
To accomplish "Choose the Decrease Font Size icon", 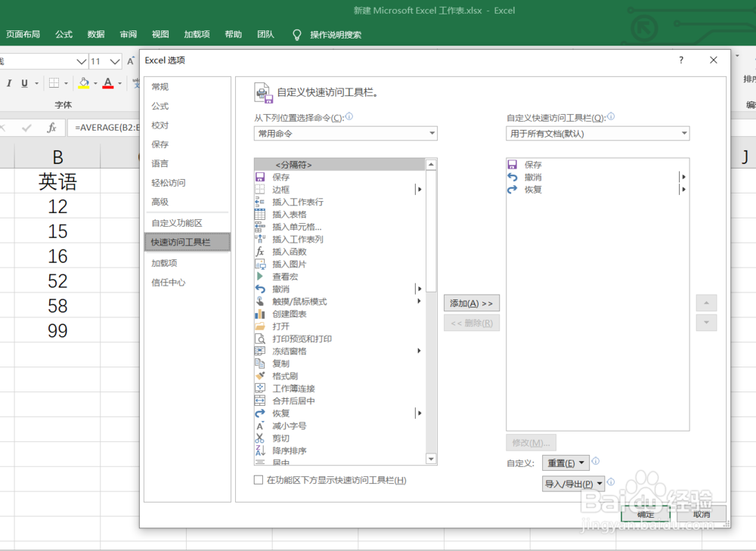I will (x=260, y=426).
